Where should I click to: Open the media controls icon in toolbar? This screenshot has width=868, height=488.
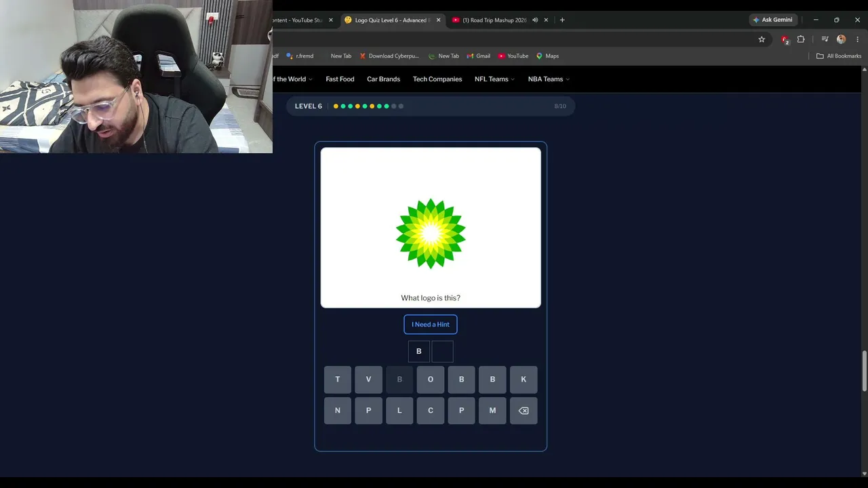(825, 39)
